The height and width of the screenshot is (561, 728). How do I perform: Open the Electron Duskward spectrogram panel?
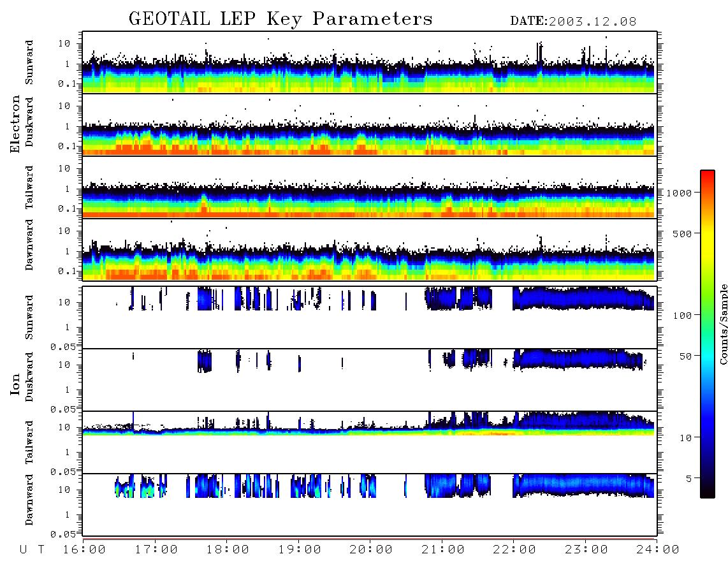click(x=370, y=124)
